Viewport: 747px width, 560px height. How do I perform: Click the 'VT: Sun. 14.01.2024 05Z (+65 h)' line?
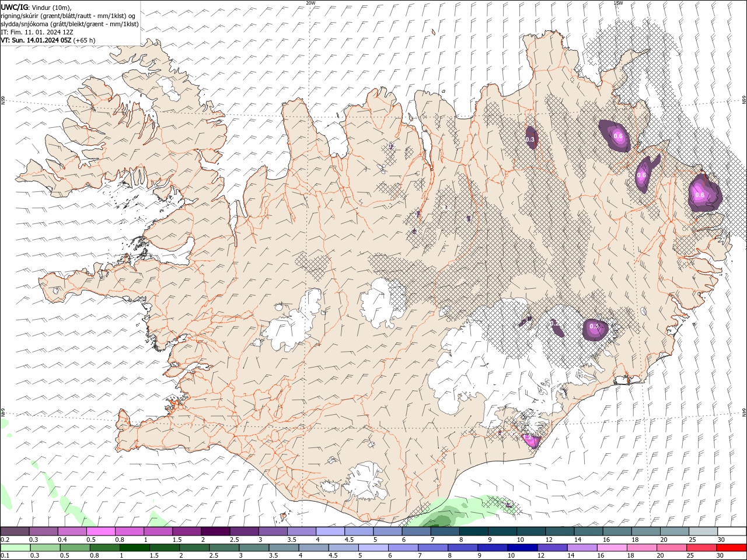tap(48, 40)
